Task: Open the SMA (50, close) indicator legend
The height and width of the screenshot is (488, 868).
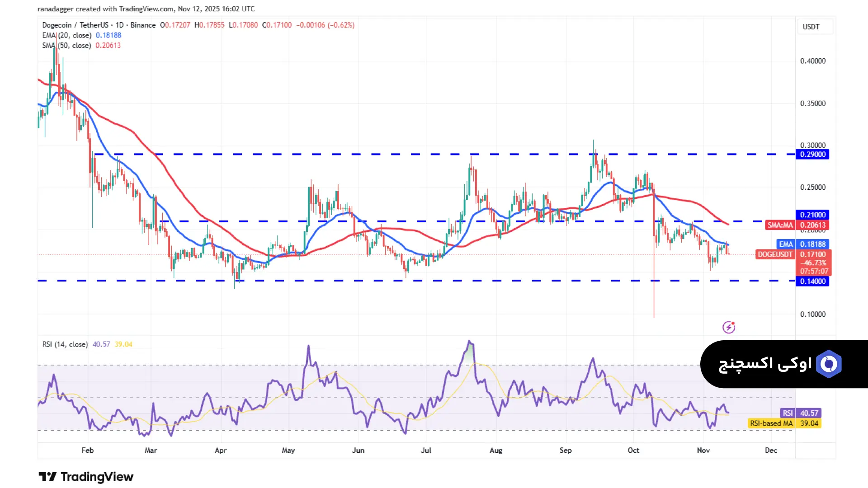Action: pyautogui.click(x=66, y=46)
